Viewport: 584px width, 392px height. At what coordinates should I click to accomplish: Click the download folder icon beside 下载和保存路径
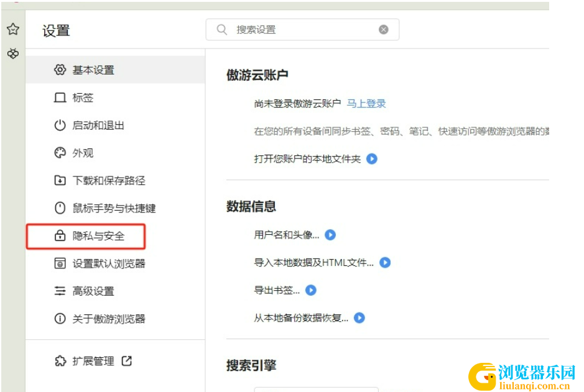pyautogui.click(x=60, y=180)
